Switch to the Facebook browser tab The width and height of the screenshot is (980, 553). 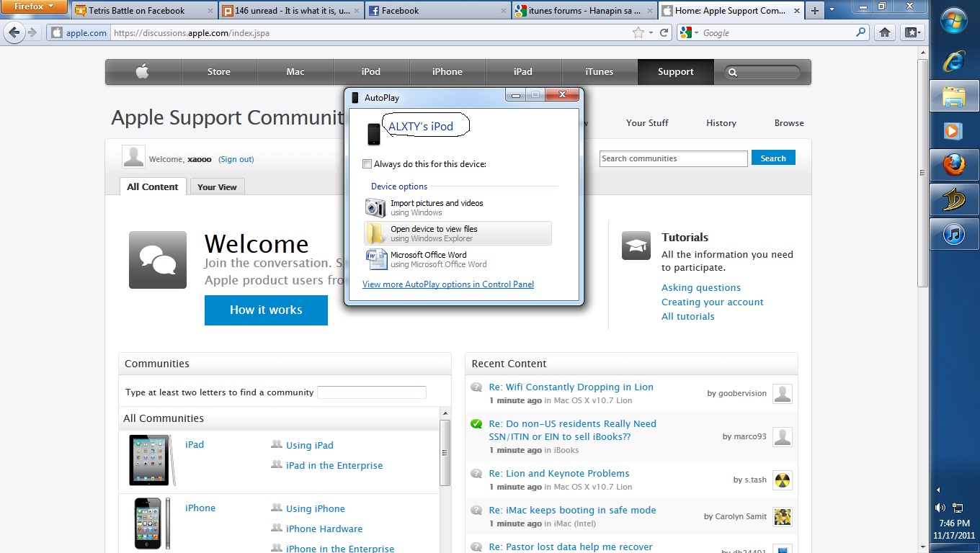click(437, 11)
